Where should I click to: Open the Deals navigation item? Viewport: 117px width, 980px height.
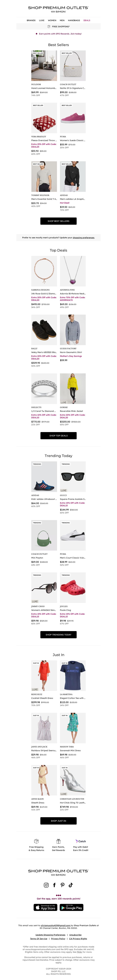pos(87,20)
